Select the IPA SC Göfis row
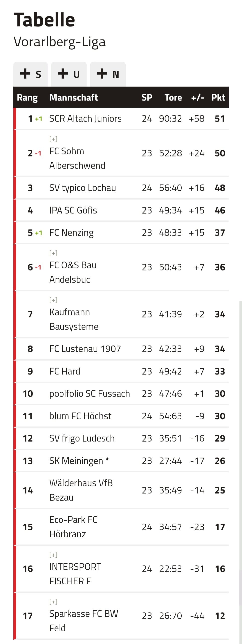This screenshot has width=242, height=644. (x=121, y=210)
